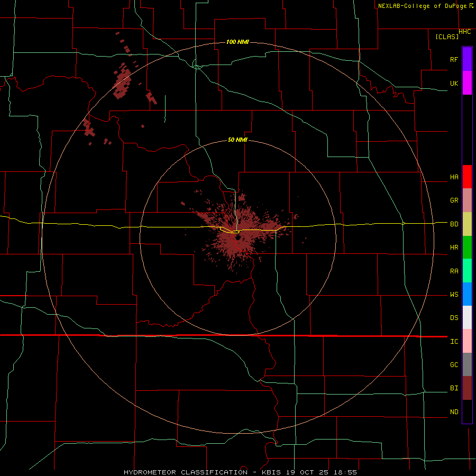Click the yellow BD legend swatch
Screen dimensions: 476x476
click(467, 224)
